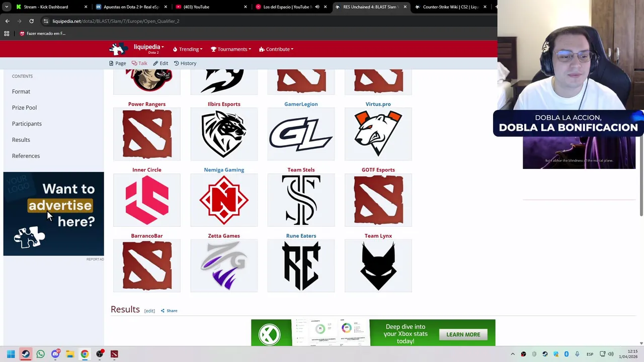Open the Trending dropdown menu
Screen dimensions: 644x362
point(188,49)
